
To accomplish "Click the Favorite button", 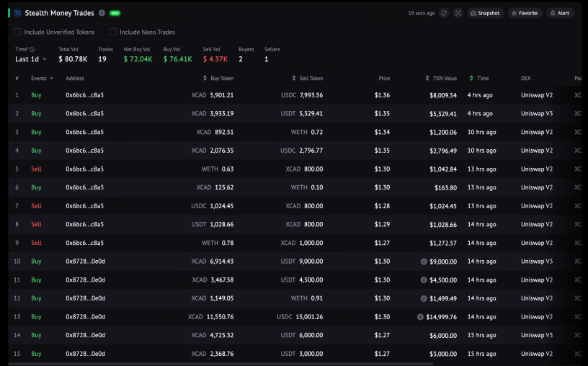I will point(525,13).
